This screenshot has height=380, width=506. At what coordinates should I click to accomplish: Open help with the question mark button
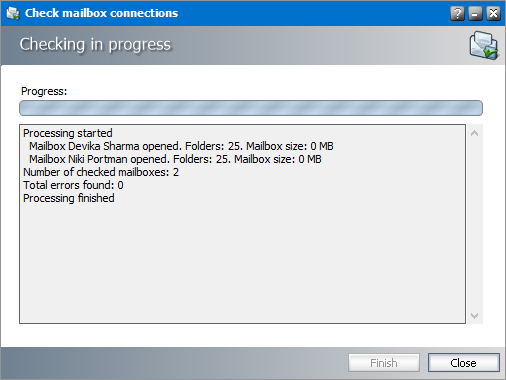tap(457, 14)
